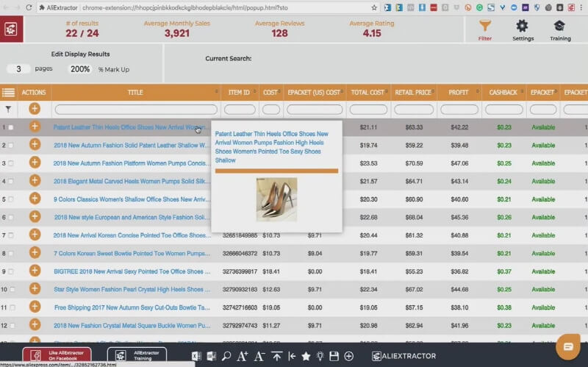Open the 7 Colors Korean Sweet Bowtie product link
Screen dimensions: 588x367
point(132,253)
